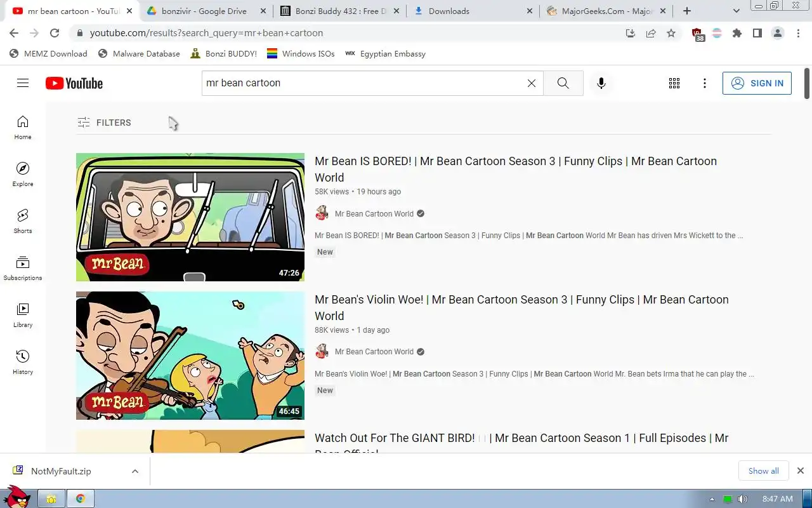Switch to the Downloads tab

473,11
